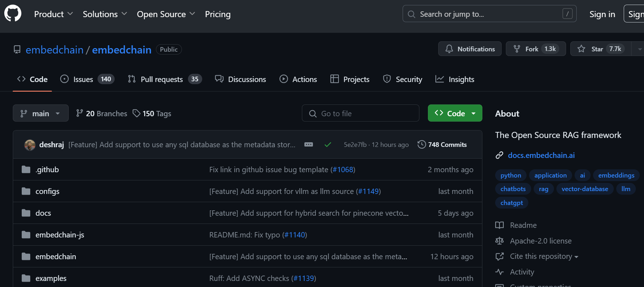Click the docs folder icon
Screen dimensions: 644x287
26,213
